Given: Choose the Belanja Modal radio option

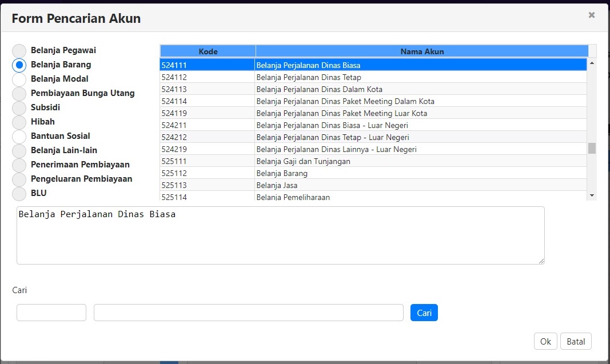Looking at the screenshot, I should click(x=19, y=79).
